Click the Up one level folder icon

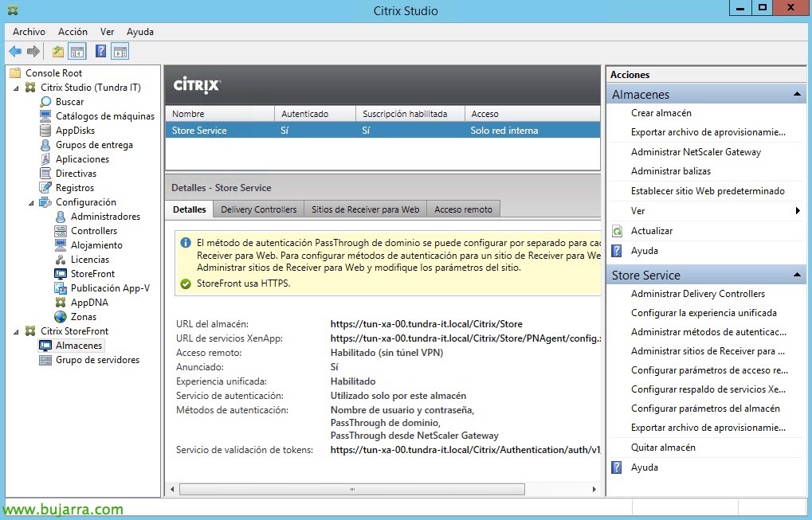point(58,51)
